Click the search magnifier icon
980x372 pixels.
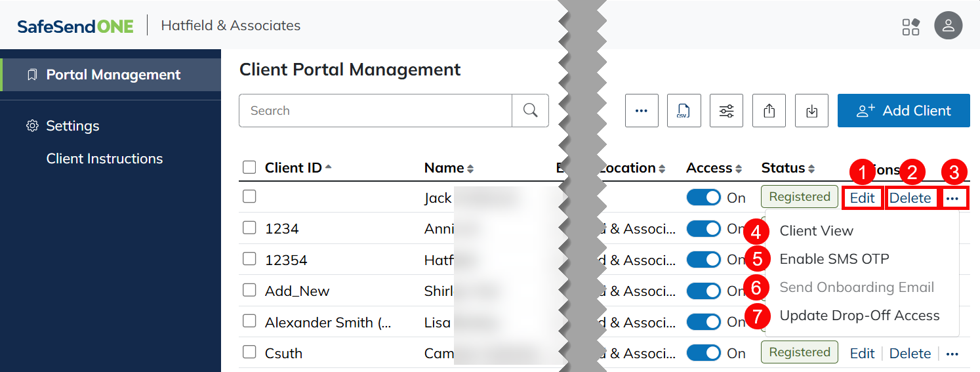pos(530,110)
